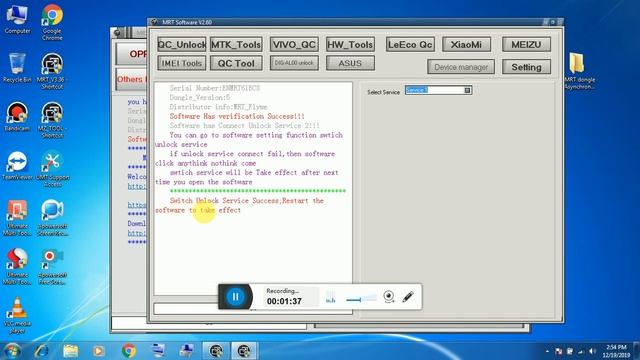Launch HW_Tools
The height and width of the screenshot is (360, 640).
click(x=350, y=44)
